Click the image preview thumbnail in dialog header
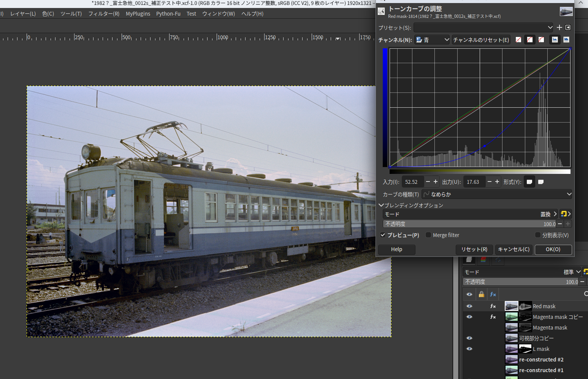Screen dimensions: 588x379 566,11
